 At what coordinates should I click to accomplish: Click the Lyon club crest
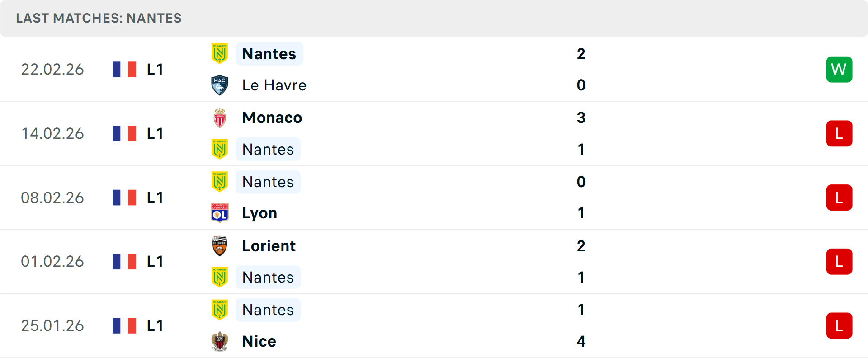click(x=220, y=213)
